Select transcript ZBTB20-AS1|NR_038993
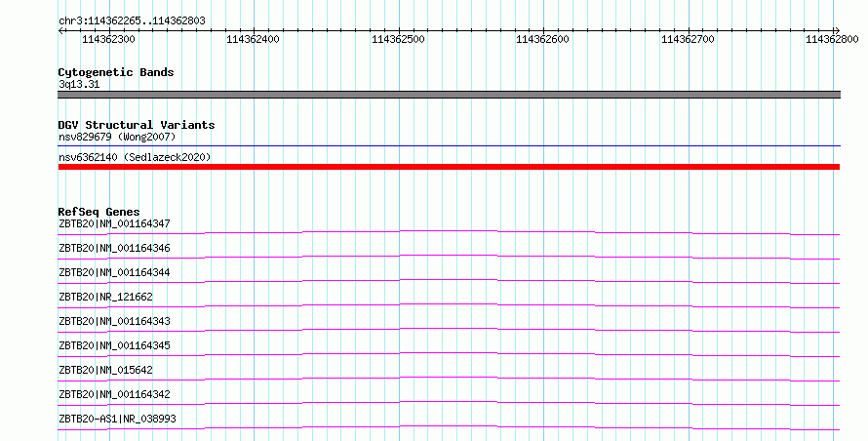The width and height of the screenshot is (868, 441). point(117,419)
